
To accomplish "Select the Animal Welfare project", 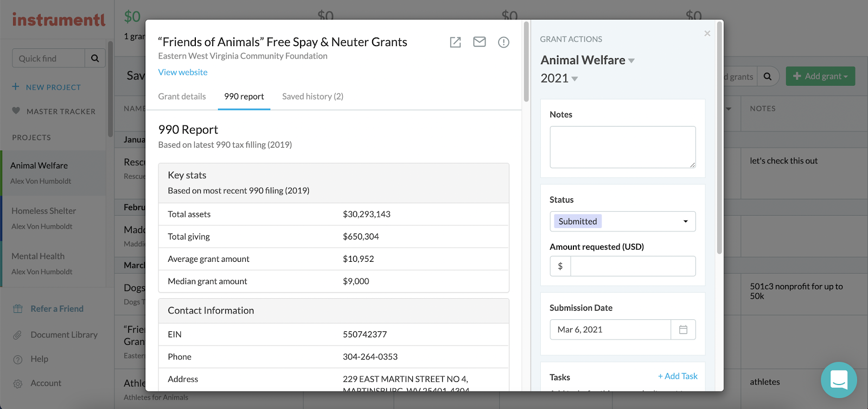I will [53, 173].
